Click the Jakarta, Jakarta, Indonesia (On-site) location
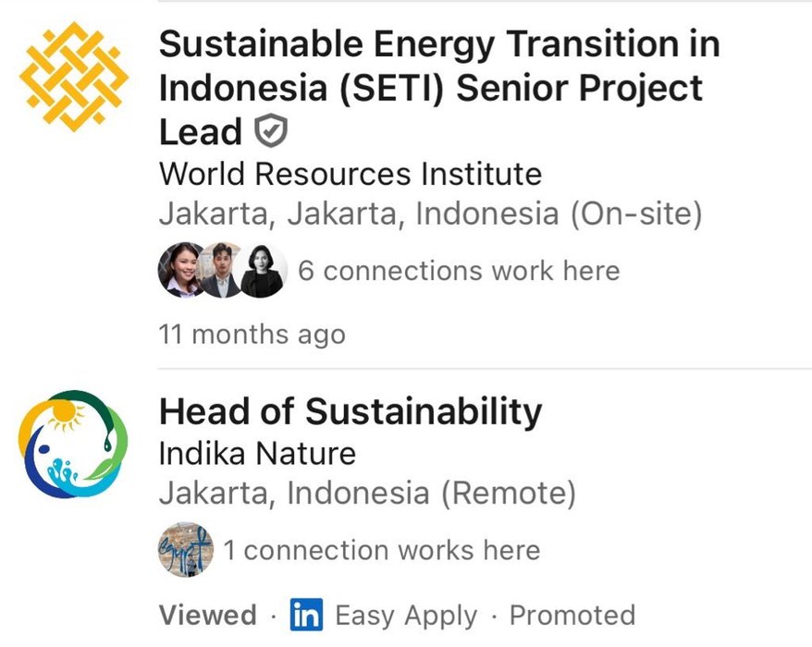 tap(431, 214)
